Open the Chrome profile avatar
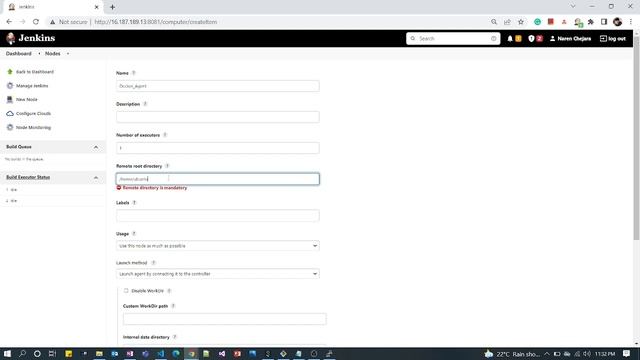The image size is (640, 360). click(618, 22)
